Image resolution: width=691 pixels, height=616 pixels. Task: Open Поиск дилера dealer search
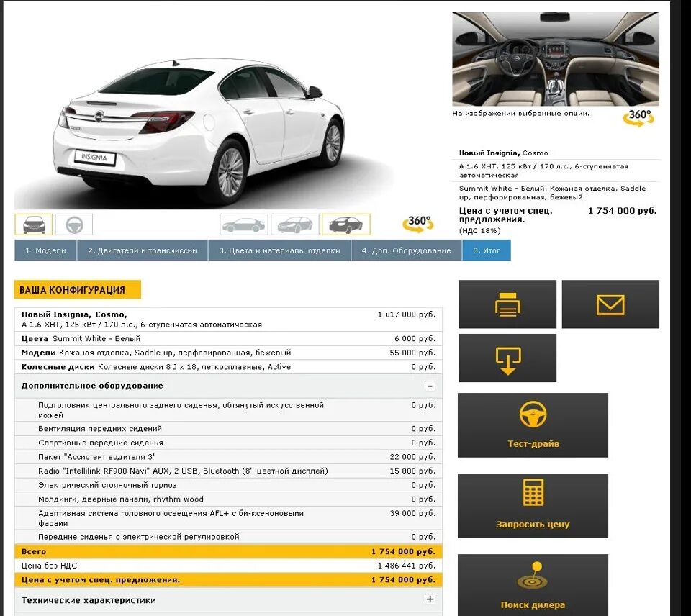click(533, 585)
